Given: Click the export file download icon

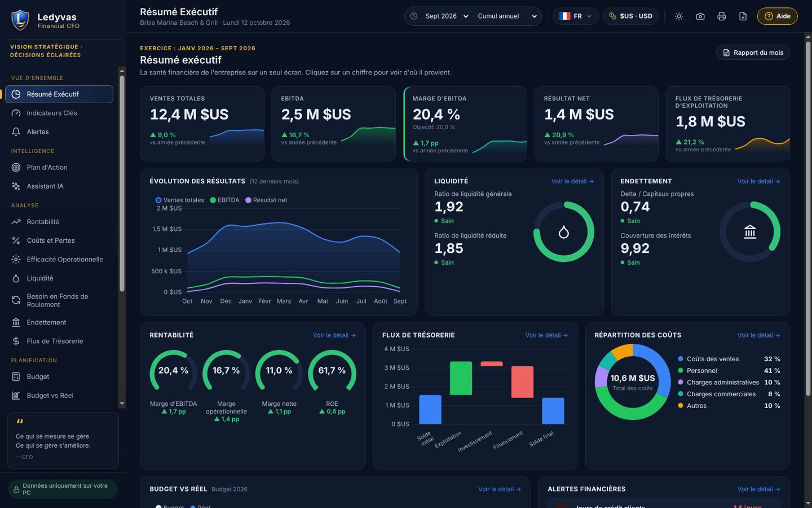Looking at the screenshot, I should 743,16.
